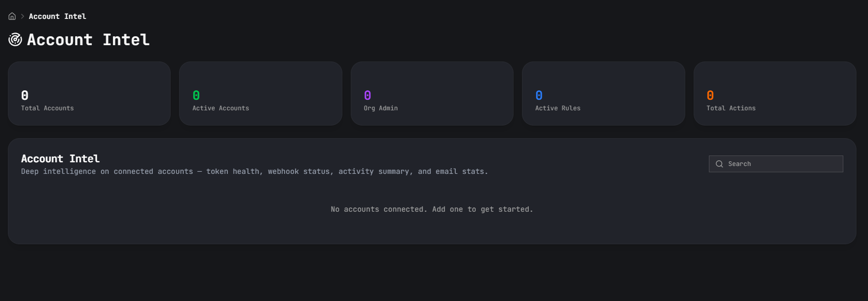Click the radar icon beside the page title
Viewport: 868px width, 301px height.
[x=15, y=39]
